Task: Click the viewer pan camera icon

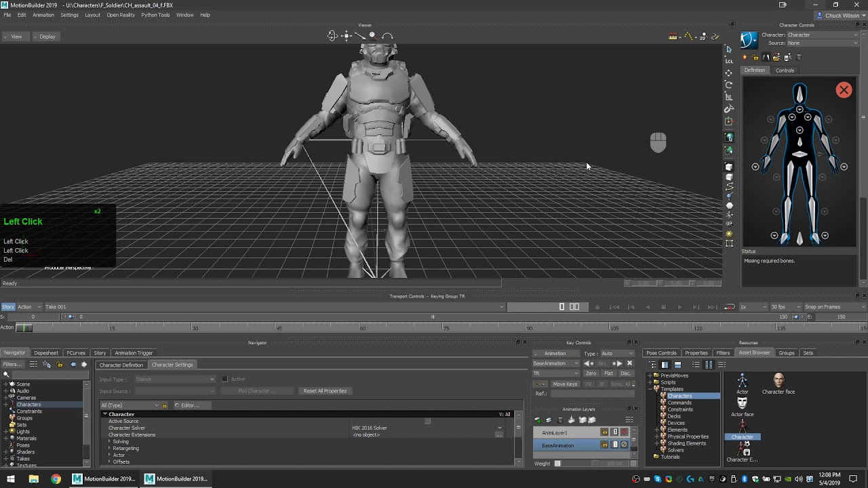Action: [x=346, y=36]
